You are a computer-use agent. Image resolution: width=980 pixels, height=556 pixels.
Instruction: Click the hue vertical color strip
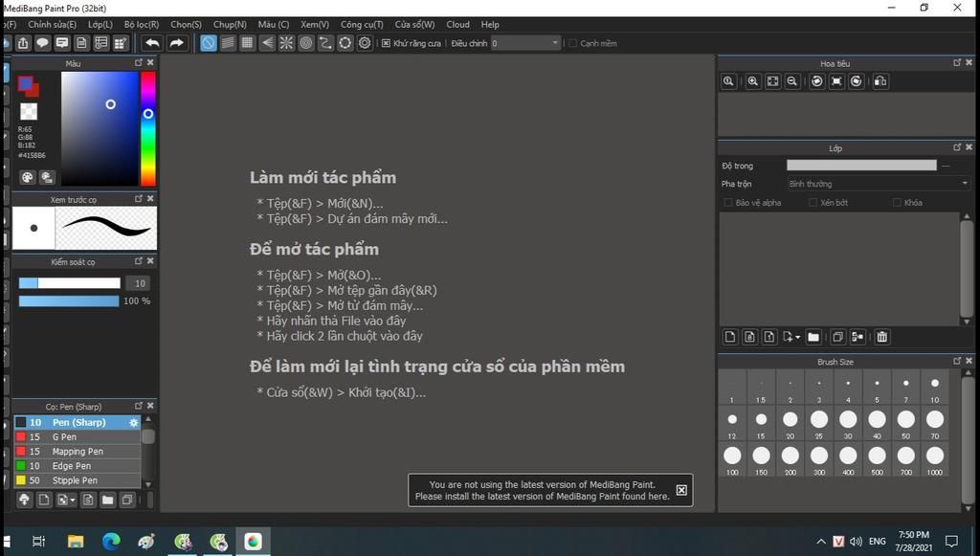click(147, 128)
